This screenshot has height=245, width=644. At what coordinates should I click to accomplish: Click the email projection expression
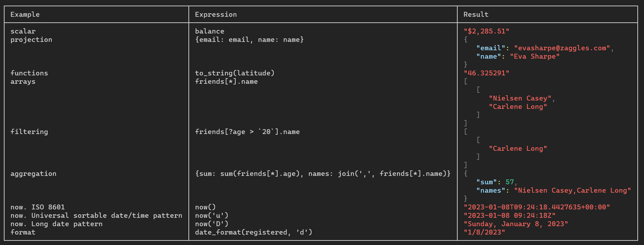coord(249,39)
